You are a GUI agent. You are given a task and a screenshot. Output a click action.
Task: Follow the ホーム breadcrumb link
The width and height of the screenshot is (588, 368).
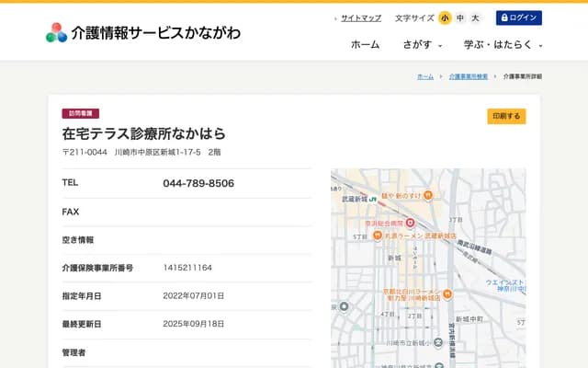[x=425, y=76]
